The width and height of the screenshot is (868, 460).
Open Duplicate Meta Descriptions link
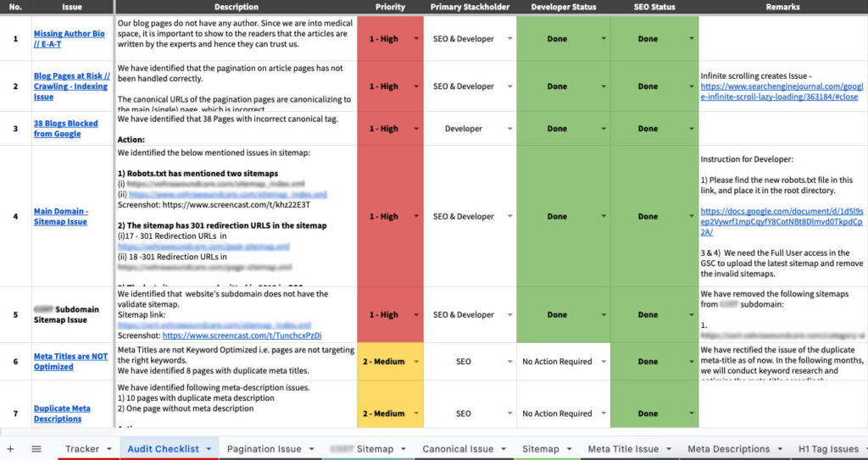pos(61,413)
